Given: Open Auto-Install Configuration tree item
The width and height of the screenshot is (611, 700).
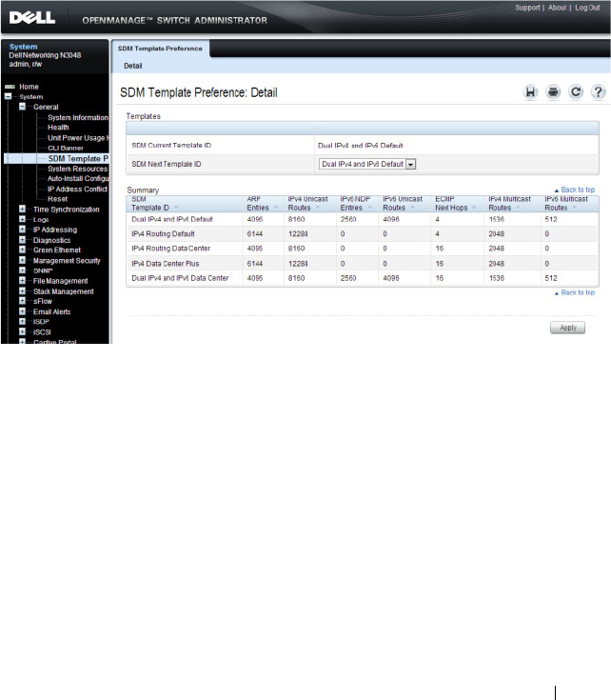Looking at the screenshot, I should 78,179.
